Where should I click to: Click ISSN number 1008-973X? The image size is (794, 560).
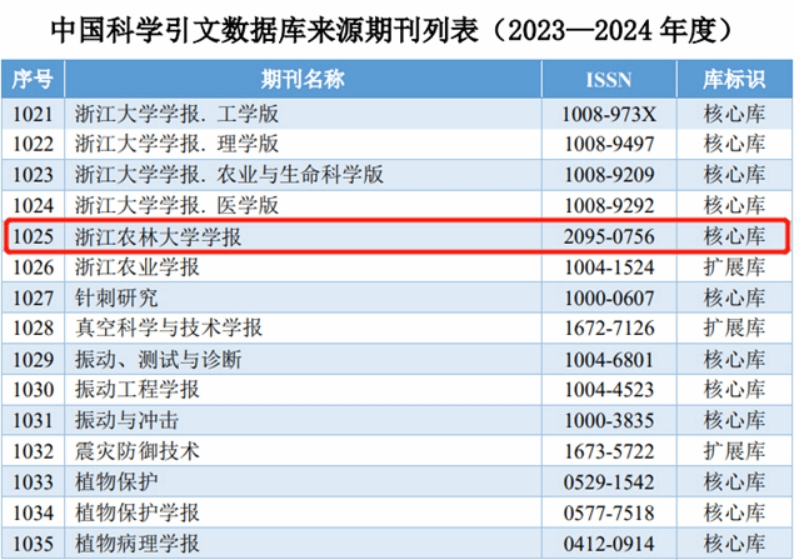click(x=609, y=114)
